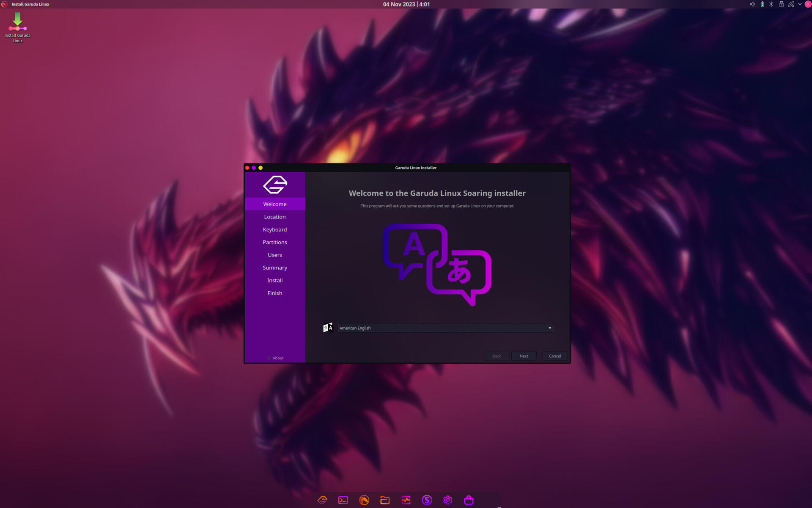This screenshot has width=812, height=508.
Task: Select the Summary step in sidebar
Action: [275, 268]
